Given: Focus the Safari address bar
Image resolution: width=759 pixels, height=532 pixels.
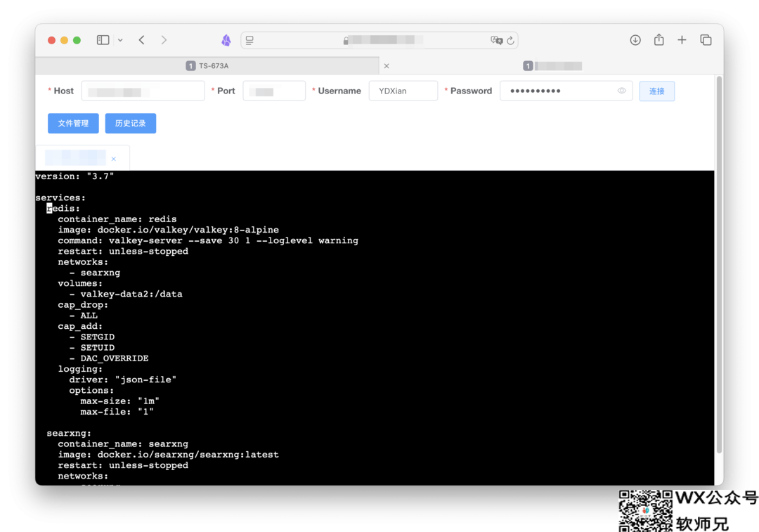Looking at the screenshot, I should (379, 40).
